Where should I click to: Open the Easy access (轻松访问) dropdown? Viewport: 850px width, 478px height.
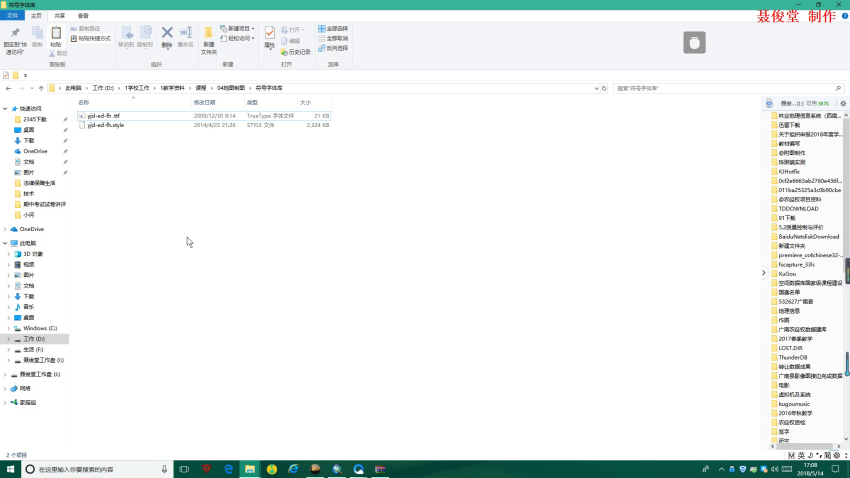click(237, 38)
